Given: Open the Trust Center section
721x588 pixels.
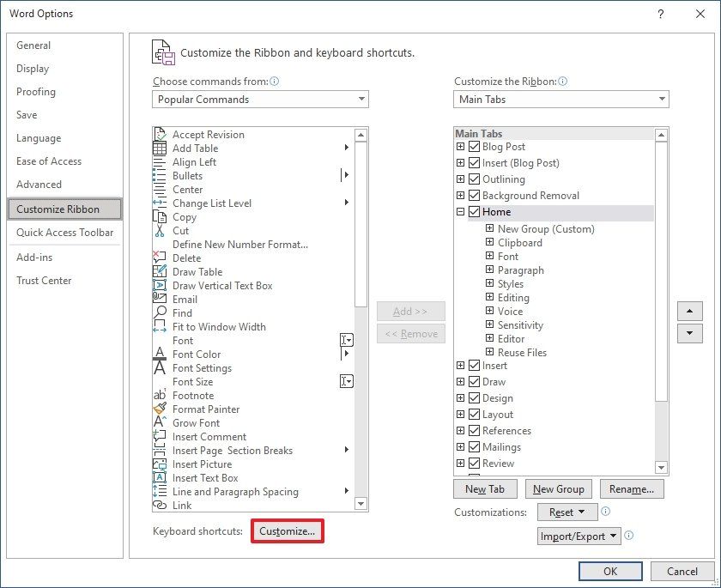Looking at the screenshot, I should (x=44, y=280).
